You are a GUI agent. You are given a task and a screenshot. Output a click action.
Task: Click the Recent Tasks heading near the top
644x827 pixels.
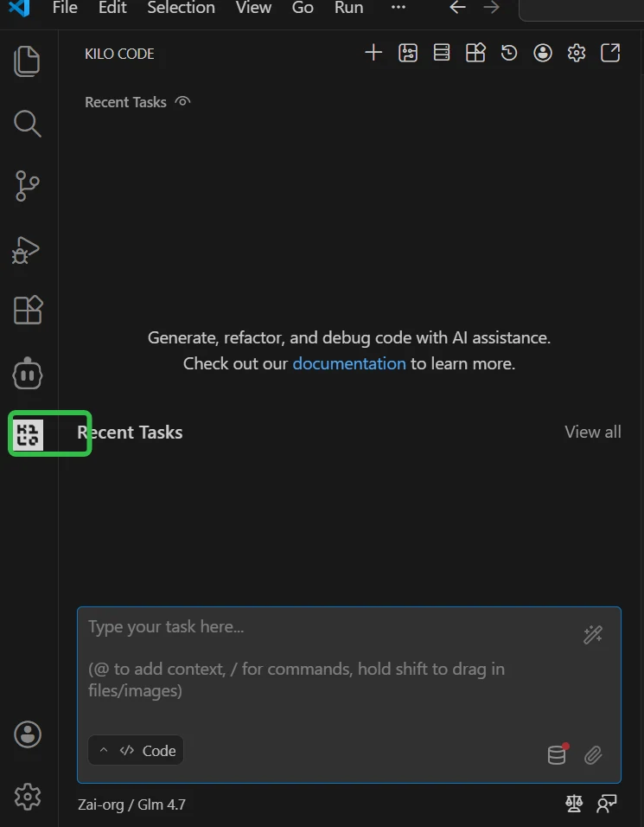coord(125,102)
